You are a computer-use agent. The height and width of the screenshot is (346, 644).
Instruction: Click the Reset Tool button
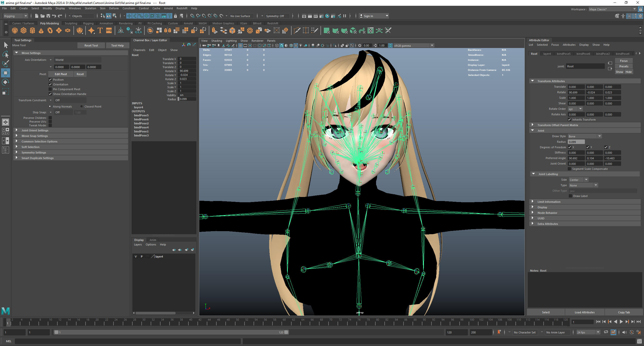point(91,45)
